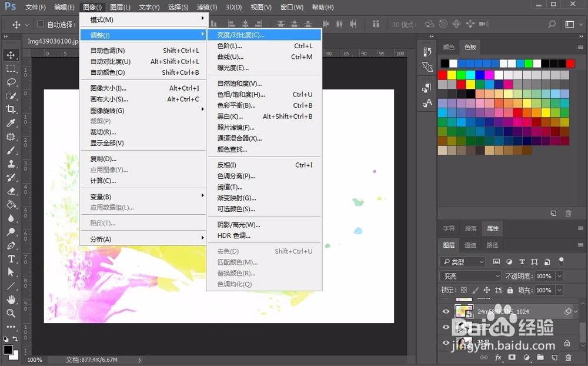The width and height of the screenshot is (588, 366).
Task: Open the 类型 layer filter dropdown
Action: click(x=463, y=262)
